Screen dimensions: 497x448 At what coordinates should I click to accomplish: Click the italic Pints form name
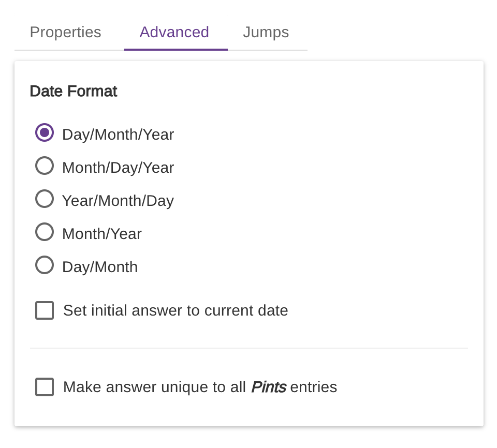click(269, 387)
